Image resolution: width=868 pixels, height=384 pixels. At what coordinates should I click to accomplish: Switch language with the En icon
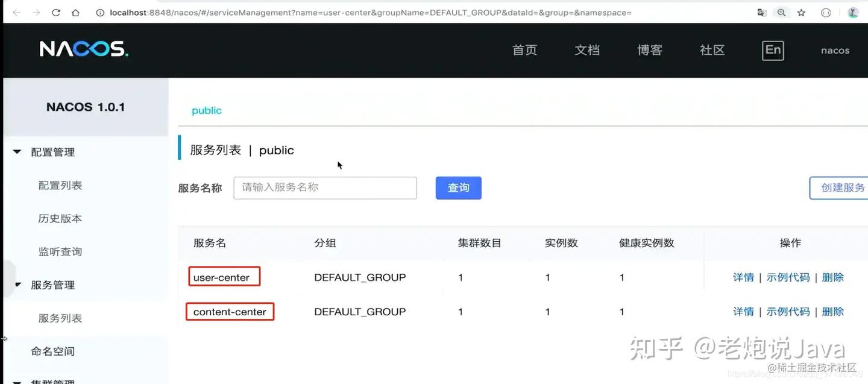pos(773,50)
